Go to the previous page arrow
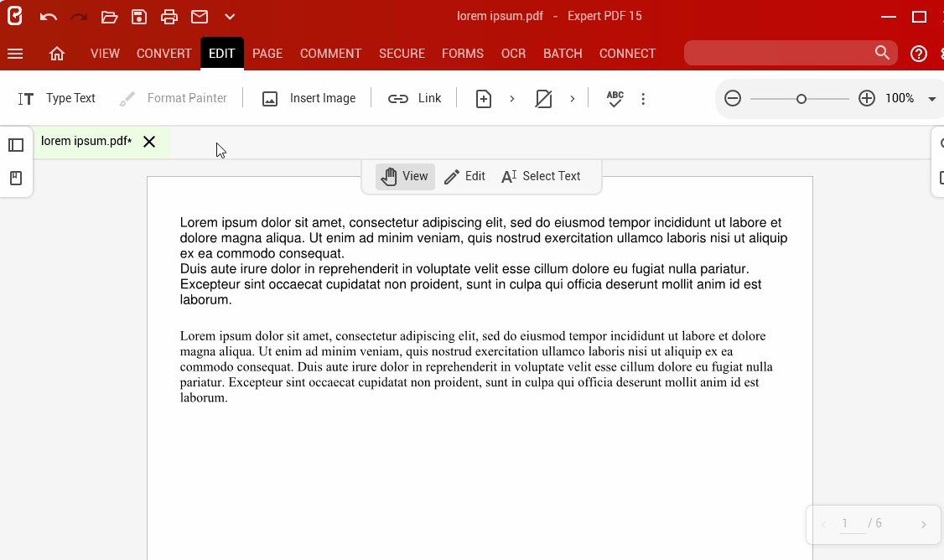The height and width of the screenshot is (560, 944). click(823, 525)
